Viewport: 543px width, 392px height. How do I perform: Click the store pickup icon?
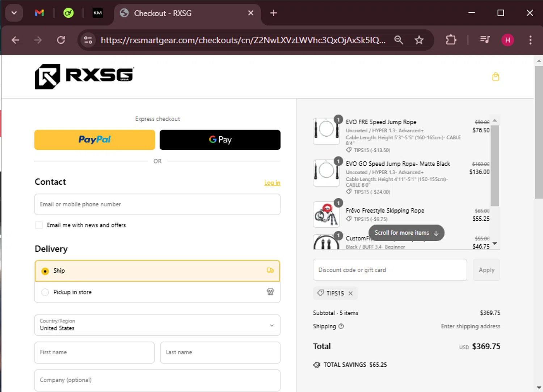pos(270,292)
